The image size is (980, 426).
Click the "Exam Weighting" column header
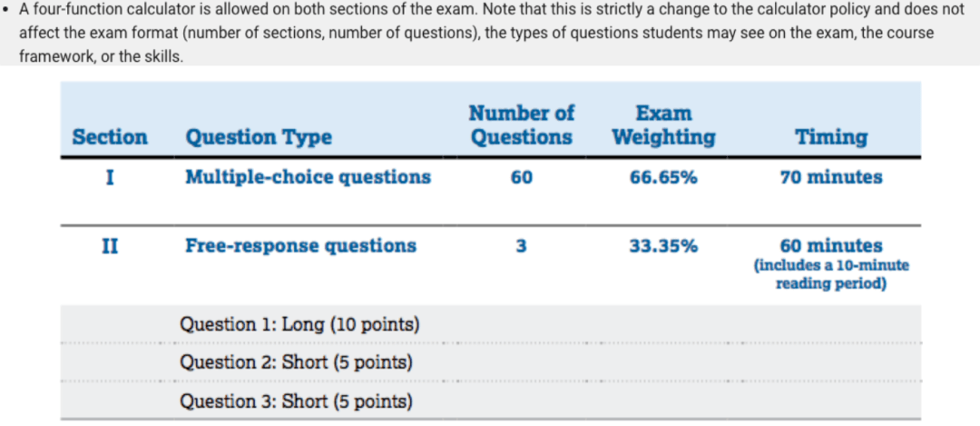[663, 125]
